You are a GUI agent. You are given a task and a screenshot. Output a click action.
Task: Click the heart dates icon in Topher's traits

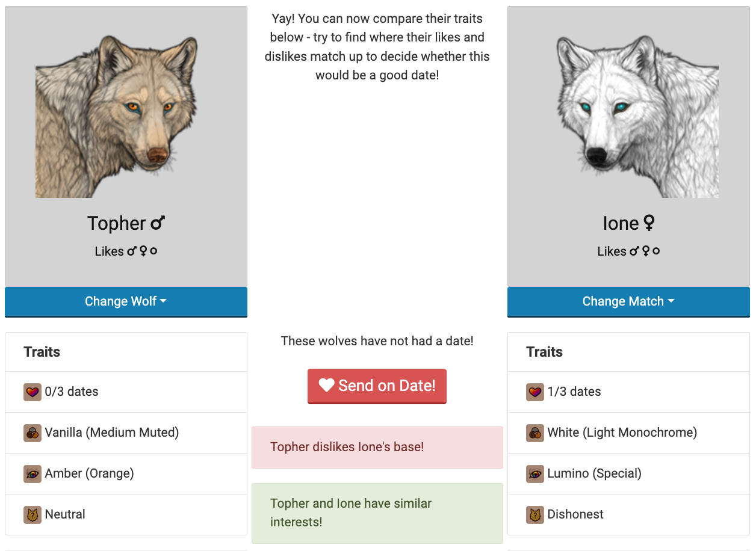pos(32,392)
